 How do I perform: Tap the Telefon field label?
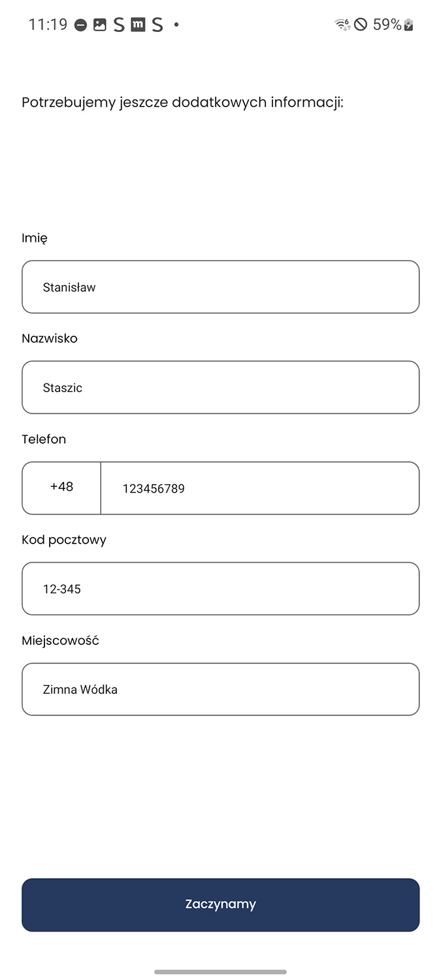(x=44, y=439)
